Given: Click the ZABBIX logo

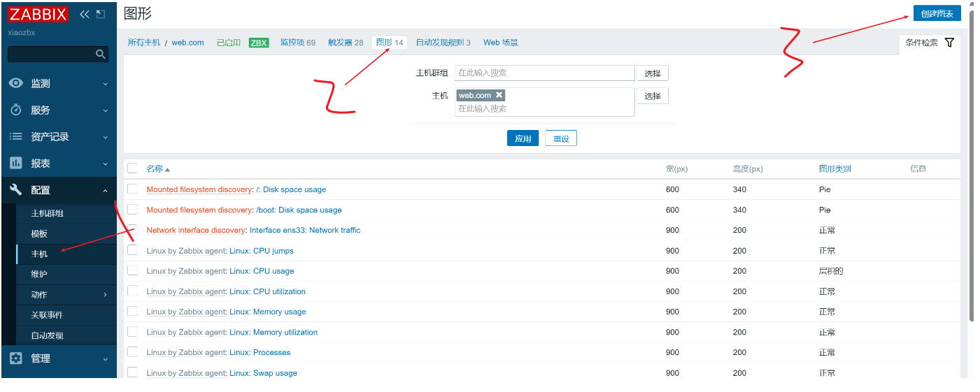Looking at the screenshot, I should click(38, 14).
